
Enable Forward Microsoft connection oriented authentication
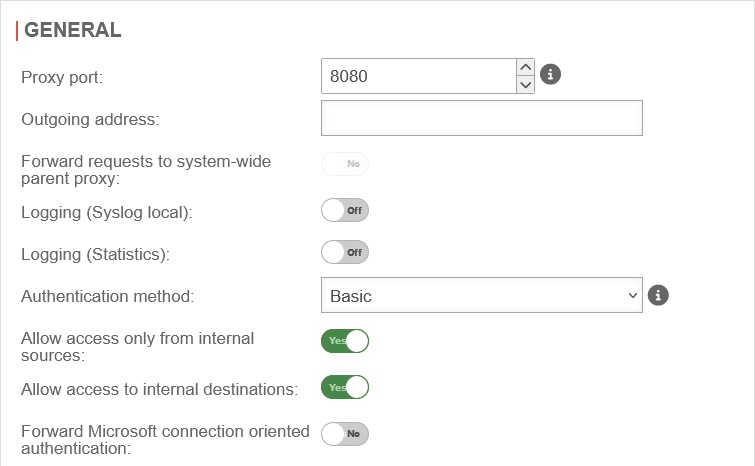point(345,433)
